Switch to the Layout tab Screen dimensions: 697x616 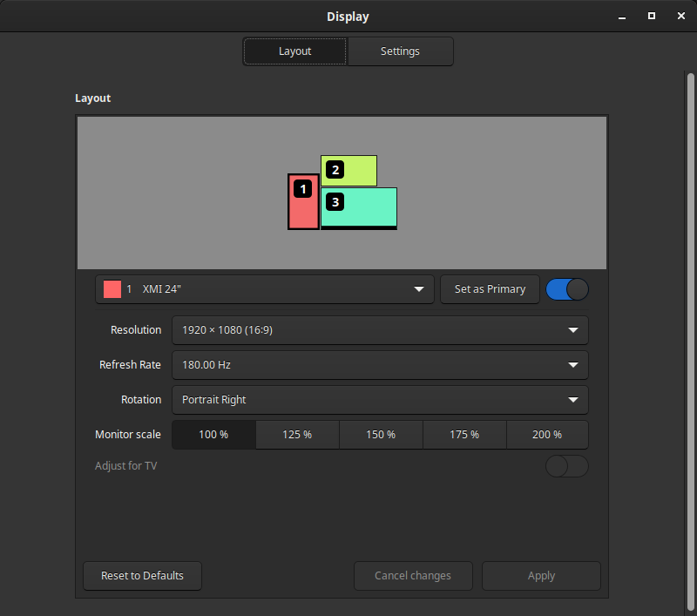[294, 51]
